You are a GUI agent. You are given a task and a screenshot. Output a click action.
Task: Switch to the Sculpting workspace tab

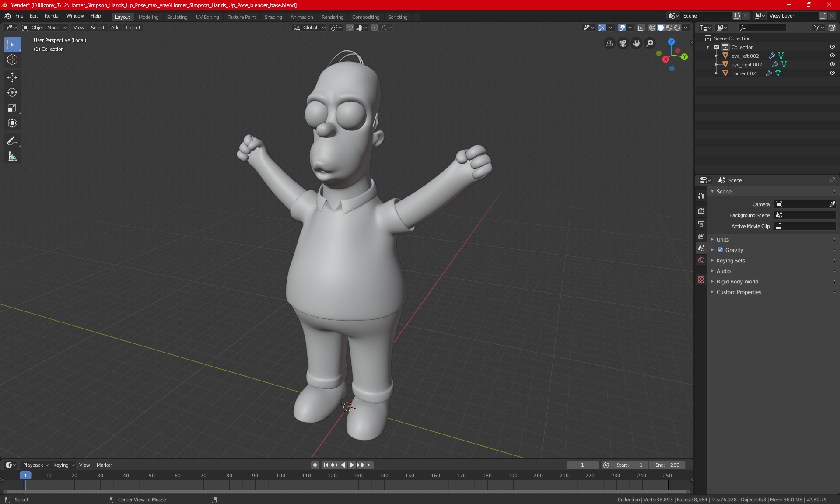177,17
